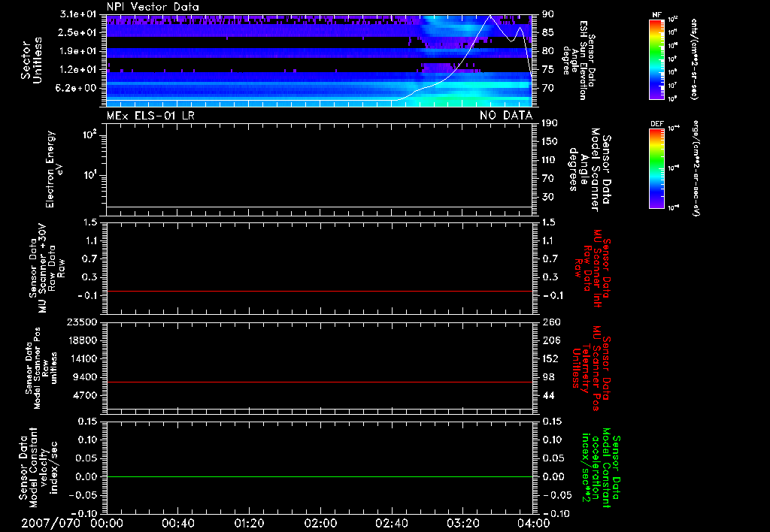Click the "85" sun elevation tick label
This screenshot has height=532, width=770.
click(548, 32)
